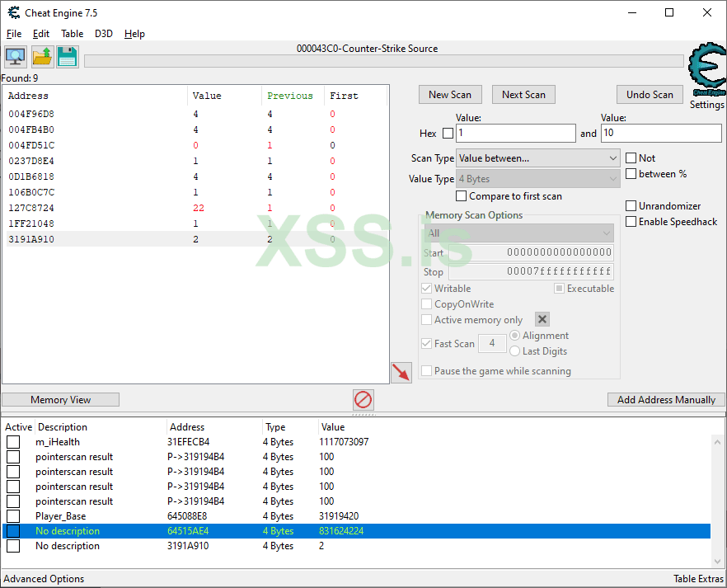Image resolution: width=727 pixels, height=588 pixels.
Task: Open Settings via the Cheat Engine logo
Action: [x=707, y=69]
